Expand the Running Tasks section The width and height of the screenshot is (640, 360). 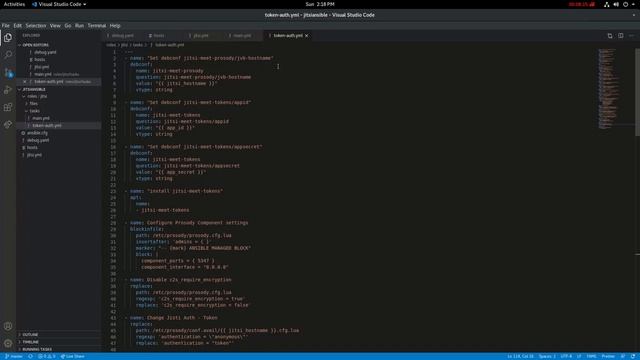(x=59, y=349)
